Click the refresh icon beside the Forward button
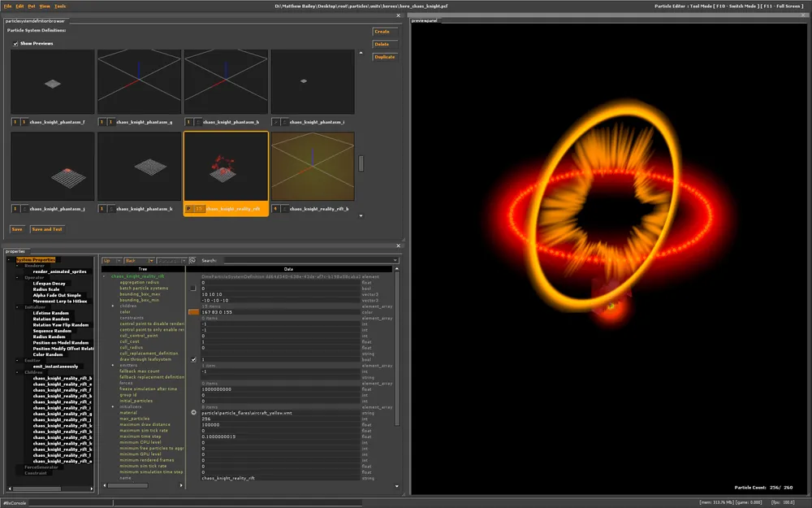This screenshot has height=508, width=812. [x=192, y=261]
